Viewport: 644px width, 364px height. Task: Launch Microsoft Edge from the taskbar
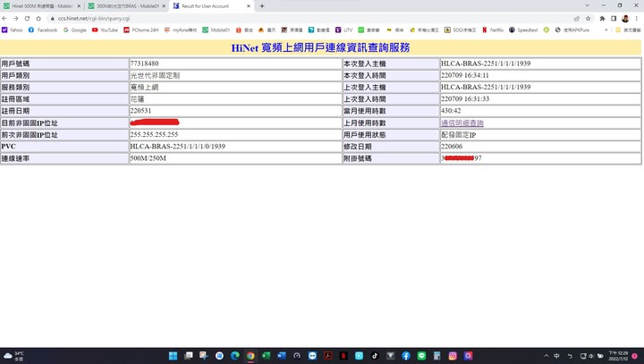pos(235,356)
